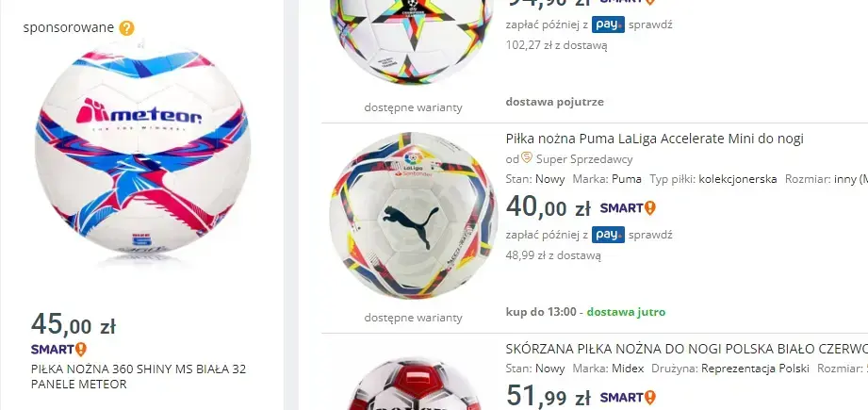Click the 40,00 zł price

pyautogui.click(x=548, y=207)
